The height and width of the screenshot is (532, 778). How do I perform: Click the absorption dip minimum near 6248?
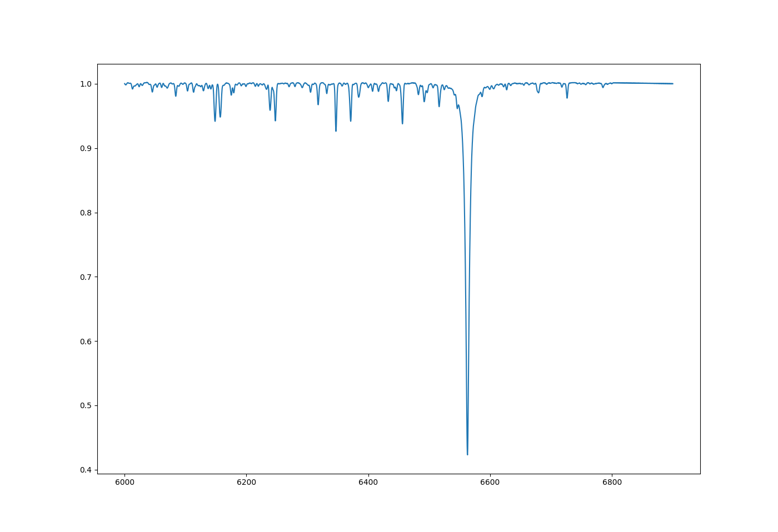(275, 121)
